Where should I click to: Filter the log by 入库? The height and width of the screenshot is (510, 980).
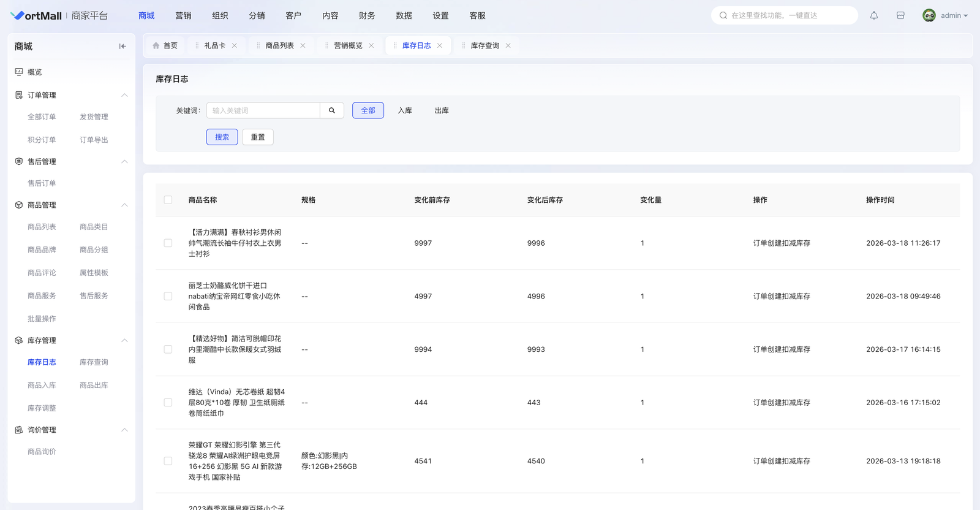405,110
